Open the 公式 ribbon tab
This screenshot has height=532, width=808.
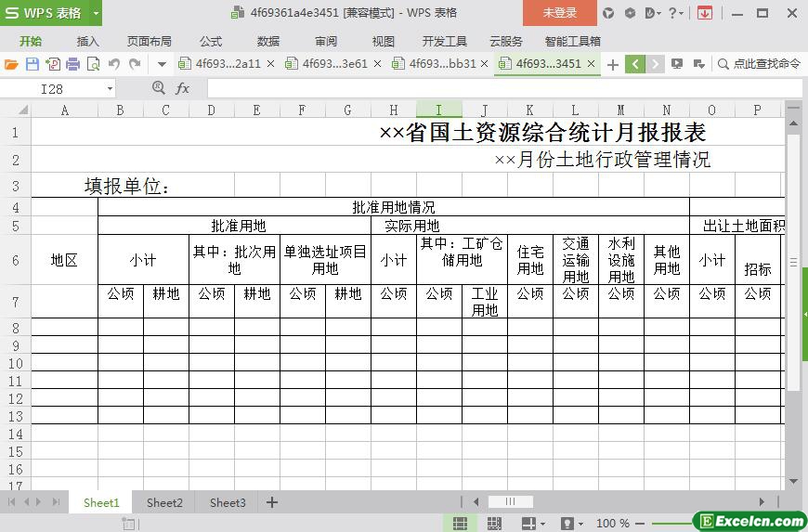click(x=211, y=41)
